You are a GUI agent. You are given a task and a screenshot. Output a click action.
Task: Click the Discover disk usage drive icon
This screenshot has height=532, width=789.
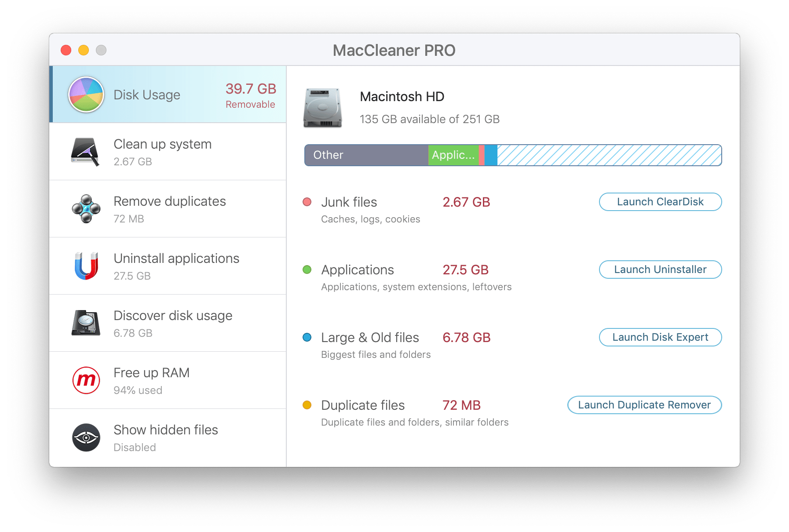coord(86,323)
